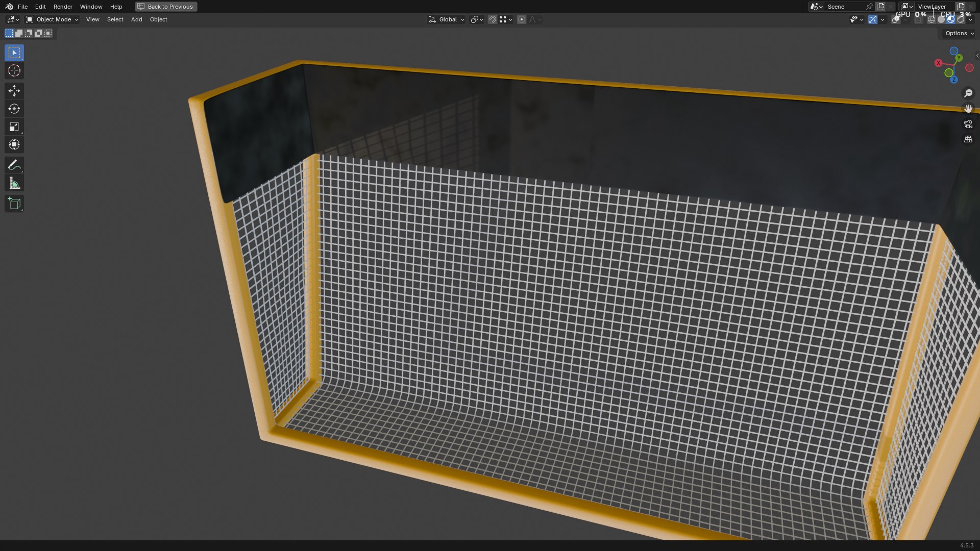Open the viewport Object menu

click(159, 19)
